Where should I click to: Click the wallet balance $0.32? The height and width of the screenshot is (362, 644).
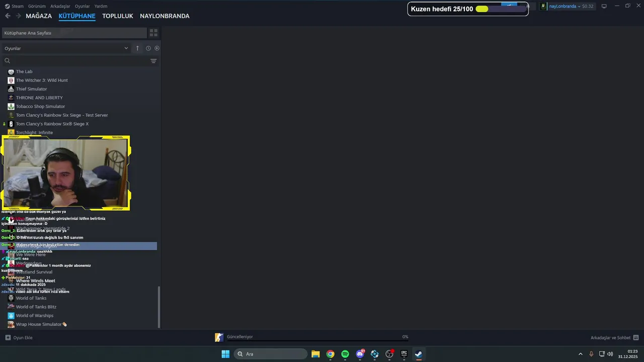click(x=588, y=6)
